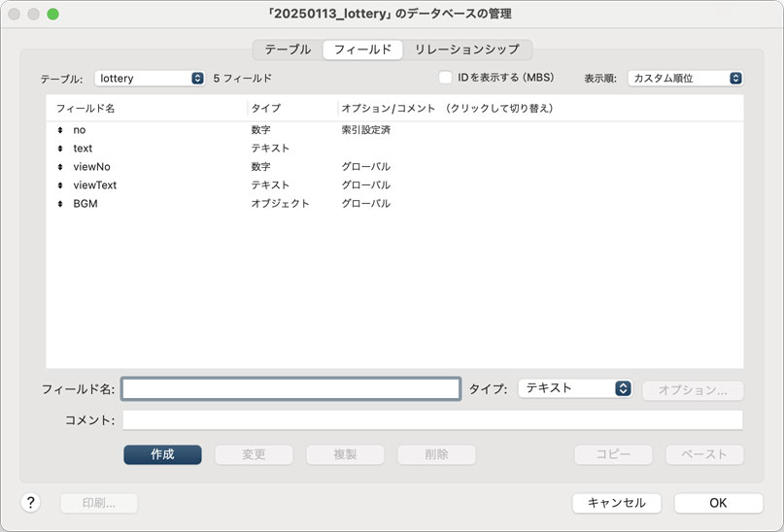The image size is (784, 532).
Task: Open the タイプ テキスト dropdown
Action: 575,388
